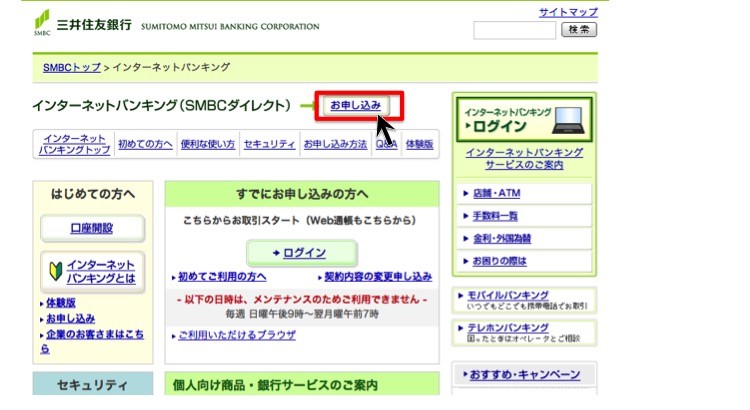Image resolution: width=750 pixels, height=410 pixels.
Task: Open 体験版 link in left sidebar
Action: coord(61,303)
